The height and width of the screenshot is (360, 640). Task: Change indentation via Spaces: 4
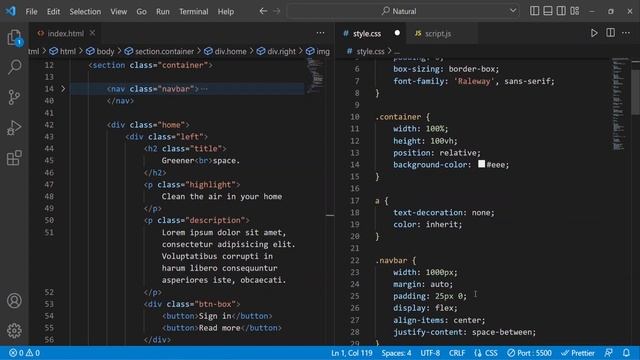396,353
